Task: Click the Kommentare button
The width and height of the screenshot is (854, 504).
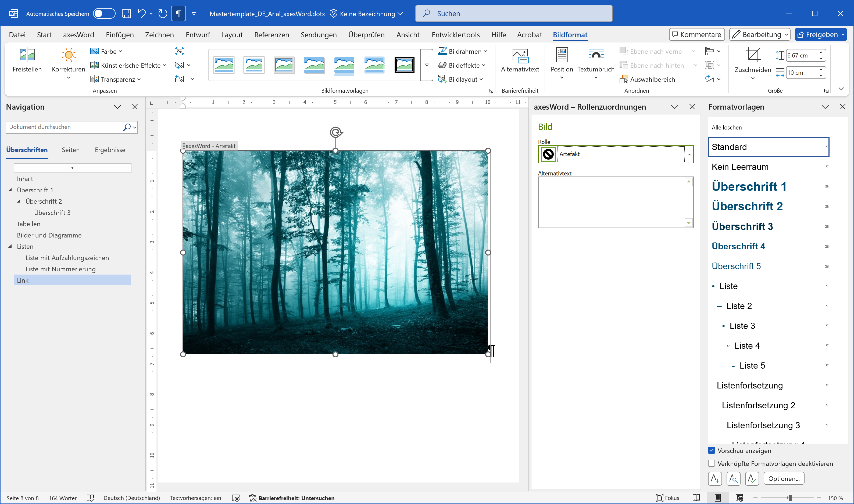Action: click(x=697, y=35)
